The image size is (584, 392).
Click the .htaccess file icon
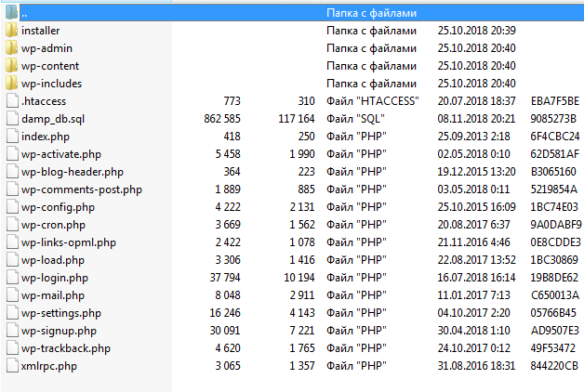(x=12, y=101)
